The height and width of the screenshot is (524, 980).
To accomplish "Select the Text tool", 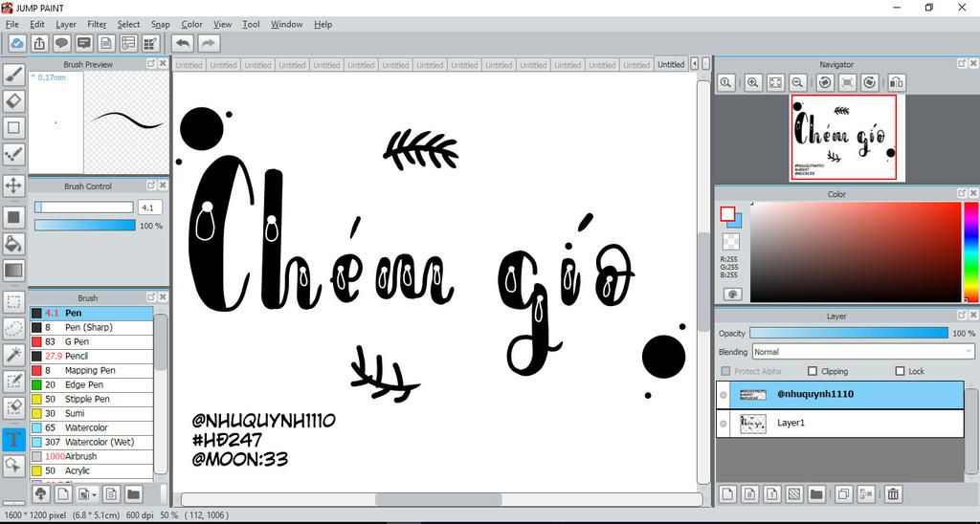I will point(13,439).
